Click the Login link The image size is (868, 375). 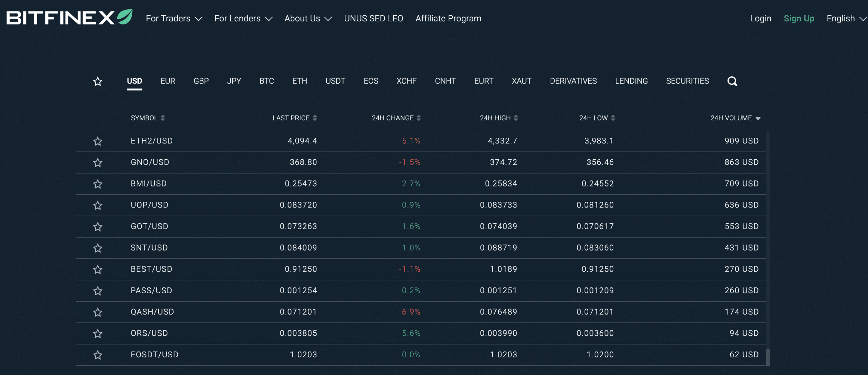pyautogui.click(x=761, y=18)
